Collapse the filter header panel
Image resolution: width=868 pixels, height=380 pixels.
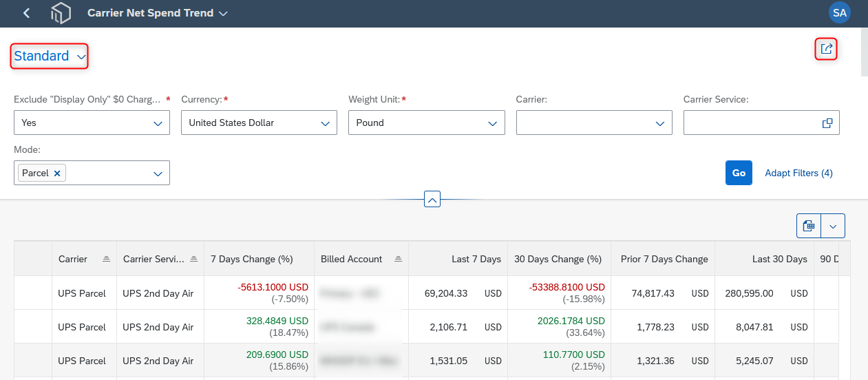[x=432, y=199]
